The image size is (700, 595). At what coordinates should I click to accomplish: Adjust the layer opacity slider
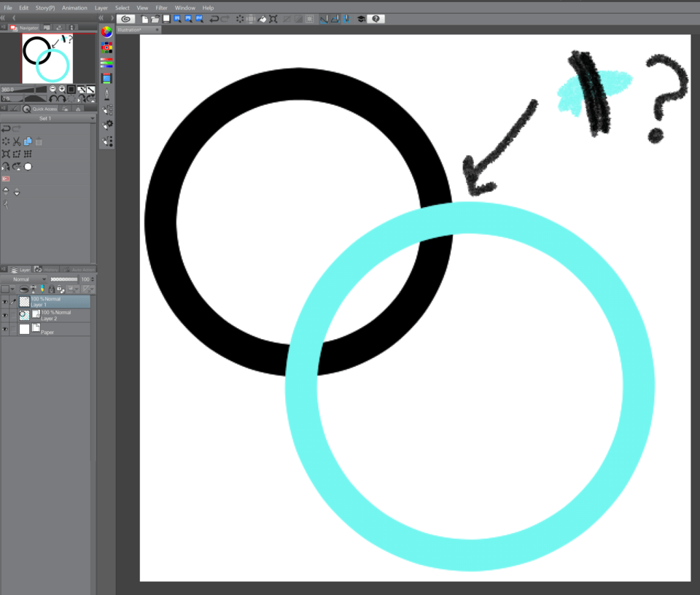pos(64,279)
